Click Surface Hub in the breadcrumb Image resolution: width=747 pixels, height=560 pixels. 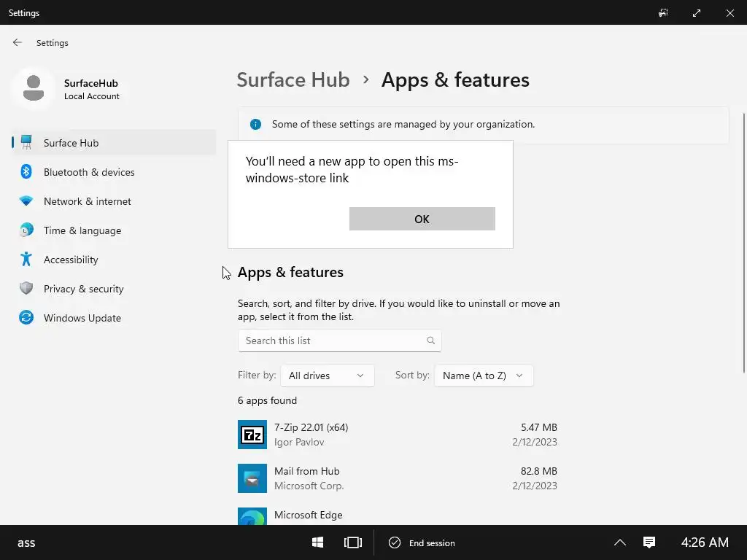click(x=293, y=80)
